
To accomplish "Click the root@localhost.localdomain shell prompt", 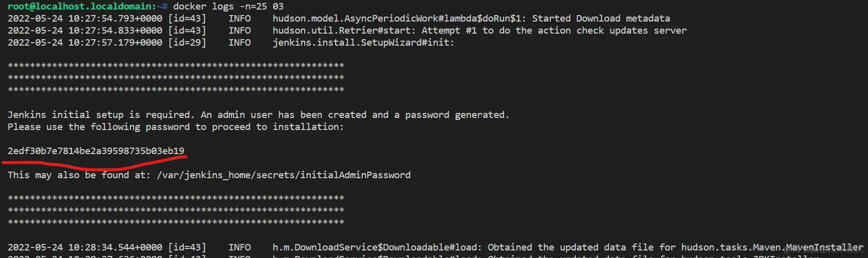I will pos(81,7).
